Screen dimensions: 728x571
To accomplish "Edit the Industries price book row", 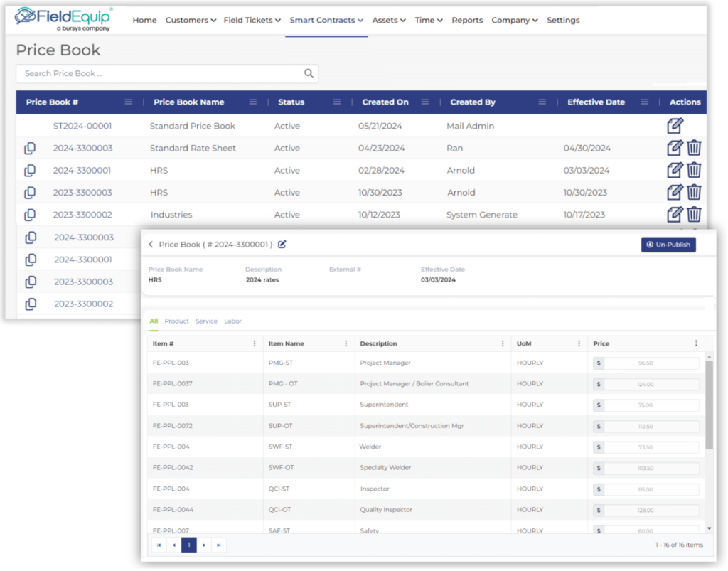I will pos(674,214).
